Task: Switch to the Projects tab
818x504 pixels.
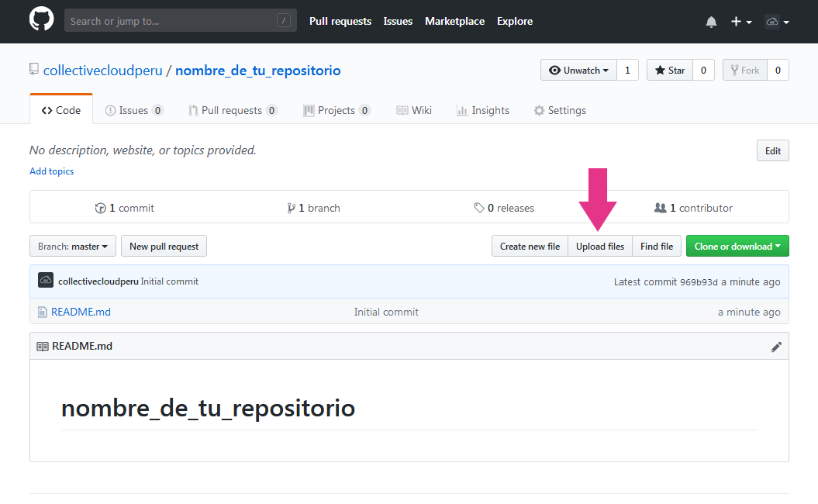Action: [x=337, y=110]
